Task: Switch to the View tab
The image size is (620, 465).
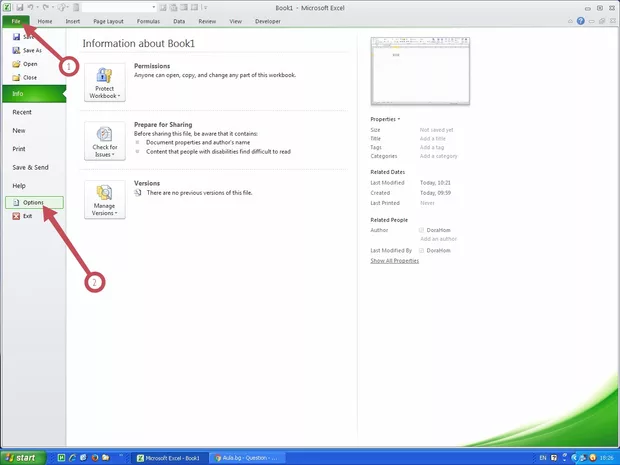Action: [x=235, y=21]
